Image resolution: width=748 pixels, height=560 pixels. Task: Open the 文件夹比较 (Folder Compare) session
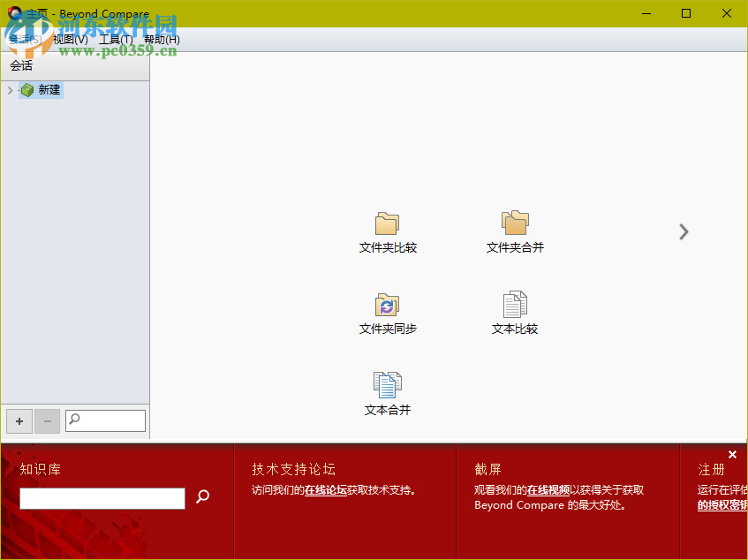point(386,230)
